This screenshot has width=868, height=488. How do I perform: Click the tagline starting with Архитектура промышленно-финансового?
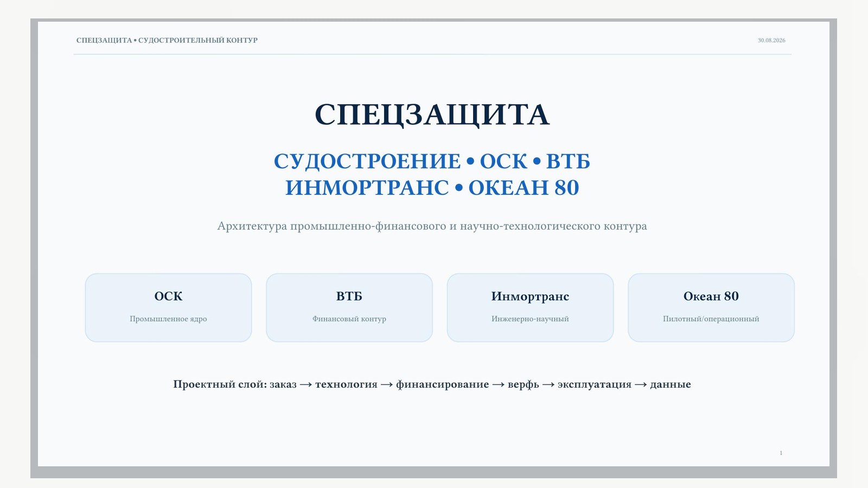432,226
